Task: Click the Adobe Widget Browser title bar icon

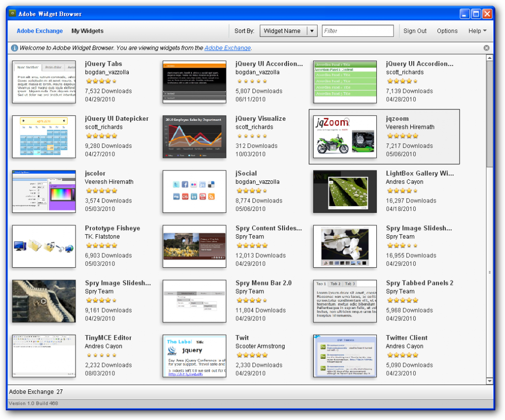Action: coord(13,14)
